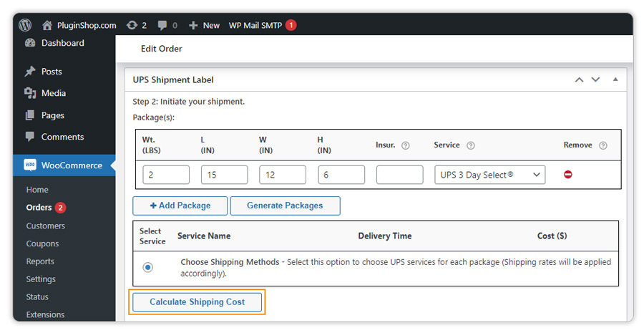Image resolution: width=644 pixels, height=333 pixels.
Task: Select the Choose Shipping Methods radio button
Action: 147,267
